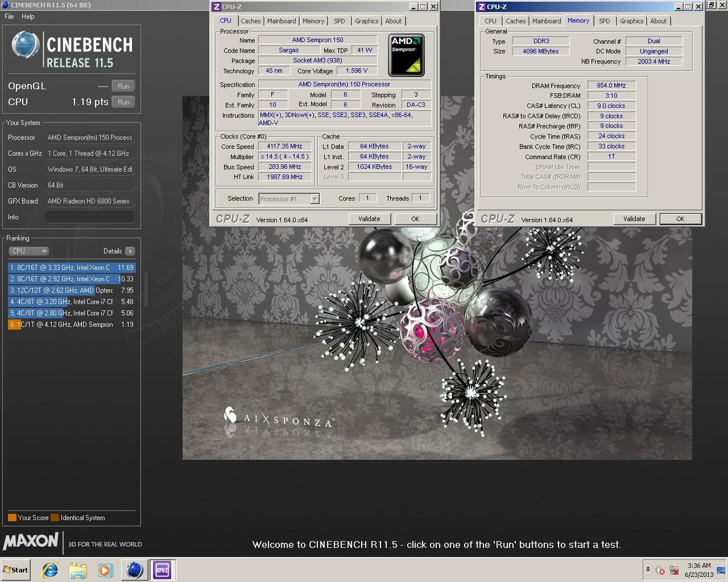Click Validate in left CPU-Z window

[369, 219]
